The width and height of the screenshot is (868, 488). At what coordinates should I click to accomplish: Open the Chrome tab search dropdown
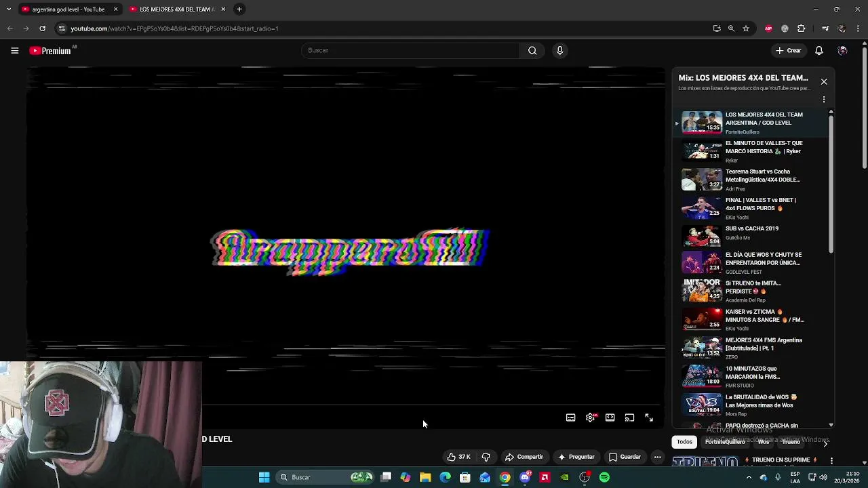pos(8,9)
